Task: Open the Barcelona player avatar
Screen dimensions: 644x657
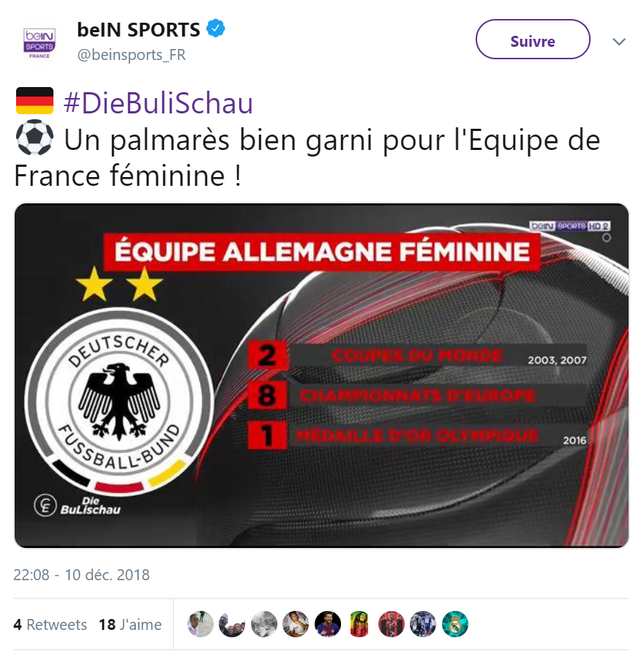Action: 328,624
